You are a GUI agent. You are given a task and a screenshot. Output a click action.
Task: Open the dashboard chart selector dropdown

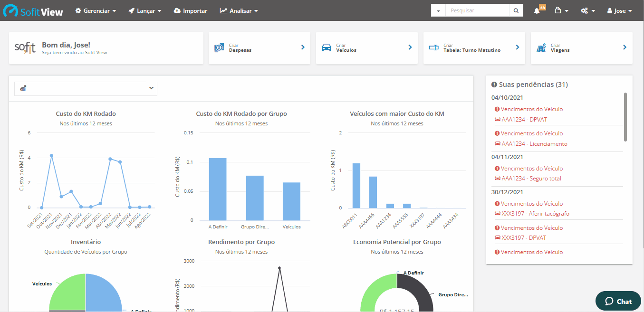(86, 88)
